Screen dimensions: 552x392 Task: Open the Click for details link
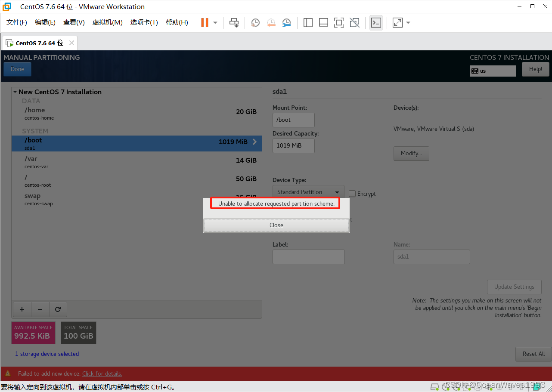pos(102,373)
